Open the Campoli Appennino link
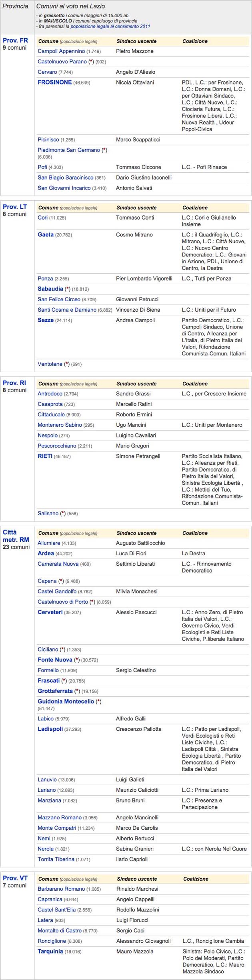The height and width of the screenshot is (980, 252). pyautogui.click(x=61, y=51)
